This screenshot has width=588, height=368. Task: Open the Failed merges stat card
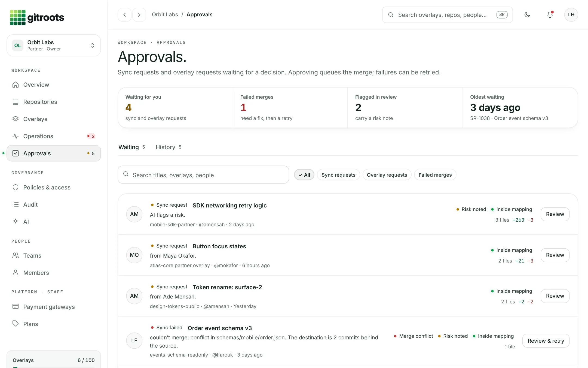290,108
